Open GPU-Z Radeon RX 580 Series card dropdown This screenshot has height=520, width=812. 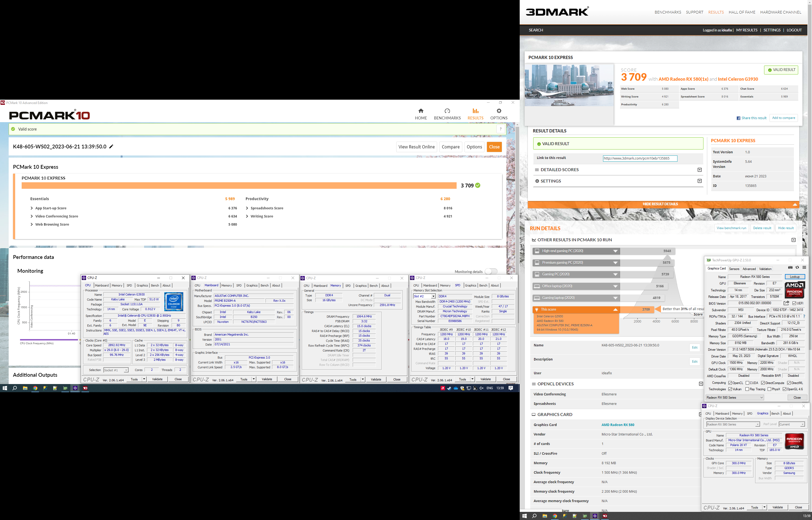[x=734, y=398]
